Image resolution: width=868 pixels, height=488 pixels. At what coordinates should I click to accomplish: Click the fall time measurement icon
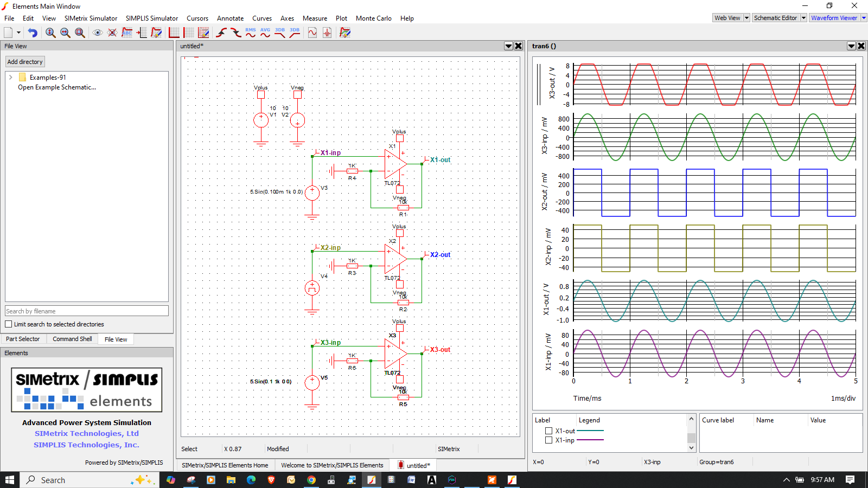[x=236, y=33]
